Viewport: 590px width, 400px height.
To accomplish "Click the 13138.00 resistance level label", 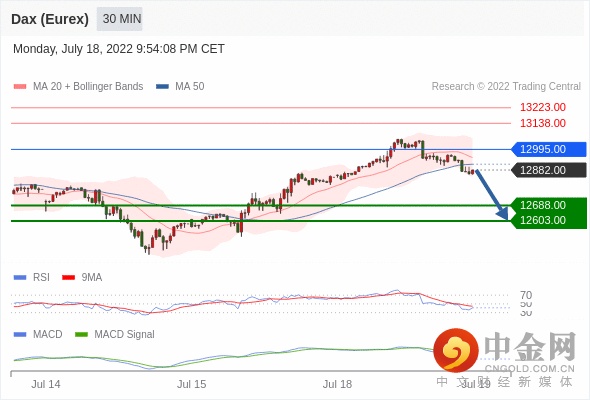I will (x=543, y=123).
